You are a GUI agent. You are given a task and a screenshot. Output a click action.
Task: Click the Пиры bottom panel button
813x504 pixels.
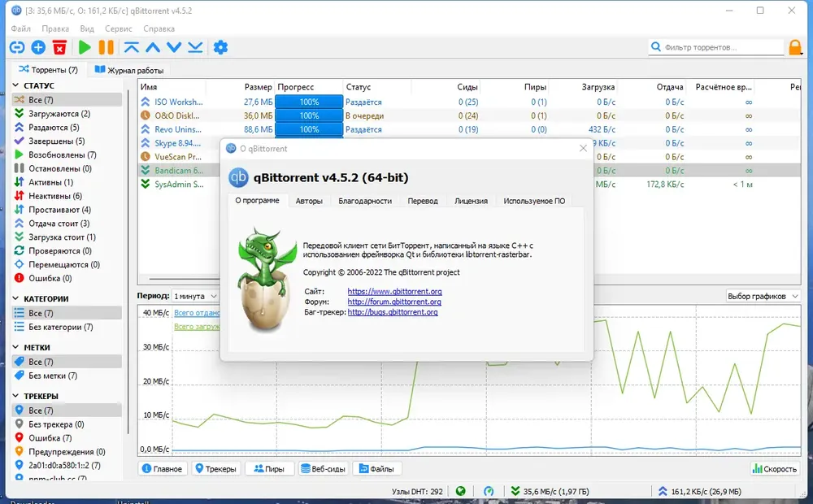coord(269,469)
